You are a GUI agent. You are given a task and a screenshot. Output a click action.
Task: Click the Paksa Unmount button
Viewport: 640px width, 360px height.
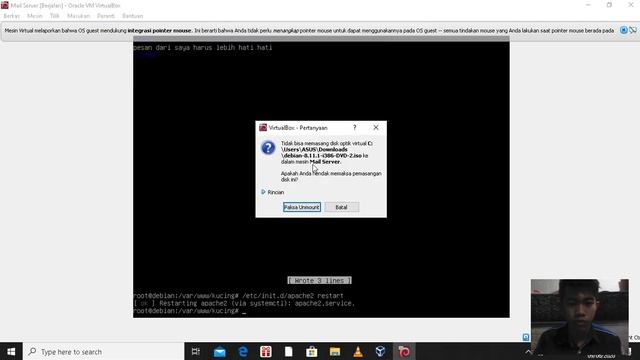[x=302, y=207]
